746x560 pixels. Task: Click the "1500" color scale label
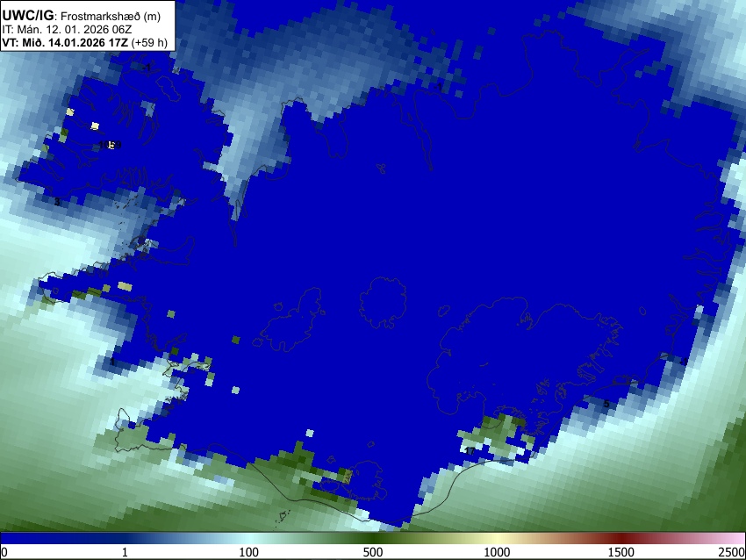pos(620,552)
